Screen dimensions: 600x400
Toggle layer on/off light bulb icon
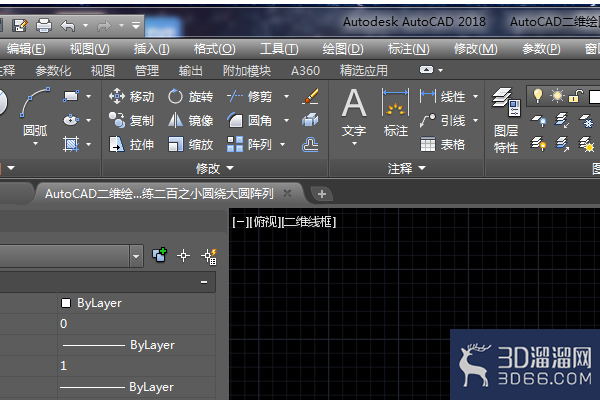[x=538, y=95]
